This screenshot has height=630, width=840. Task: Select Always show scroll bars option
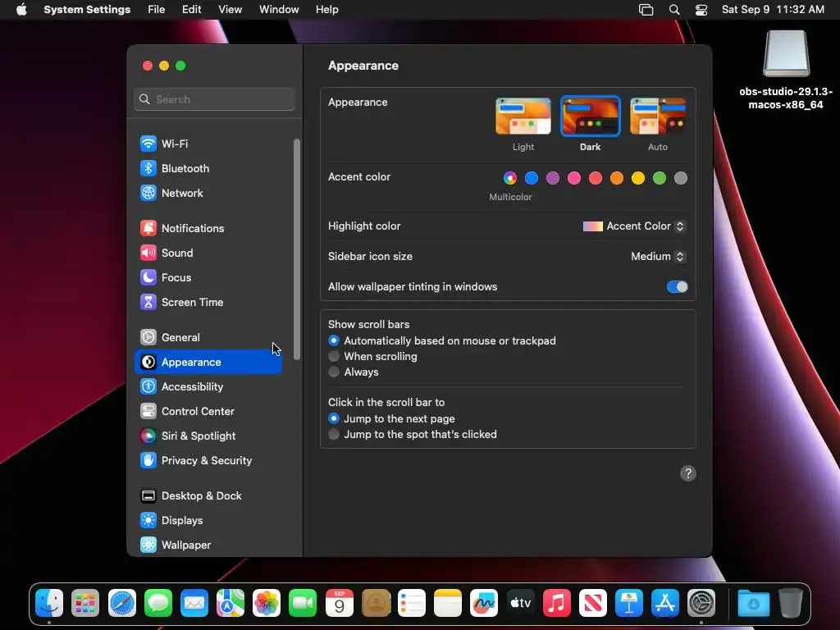(334, 372)
